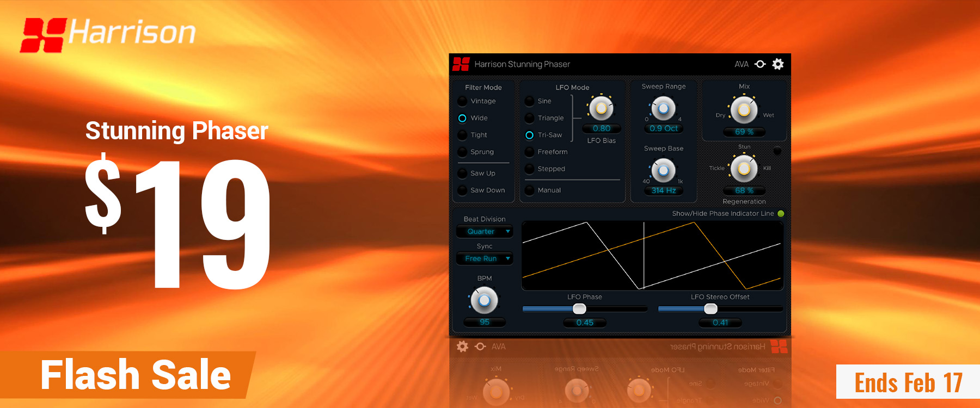This screenshot has width=980, height=408.
Task: Click the LFO Phase slider handle
Action: (x=579, y=309)
